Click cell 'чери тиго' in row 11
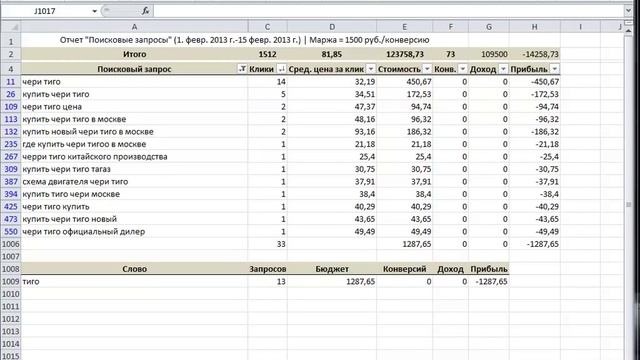Viewport: 640px width, 360px height. [134, 82]
